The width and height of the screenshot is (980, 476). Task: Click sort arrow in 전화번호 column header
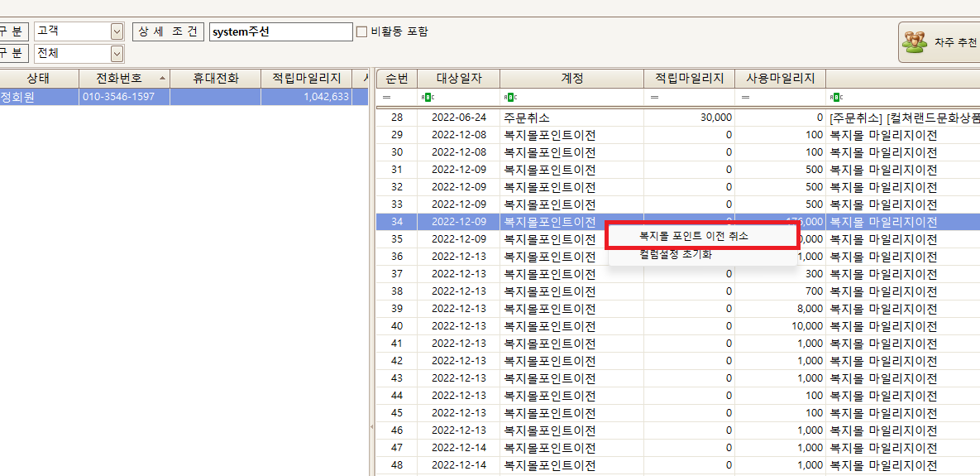[x=162, y=78]
